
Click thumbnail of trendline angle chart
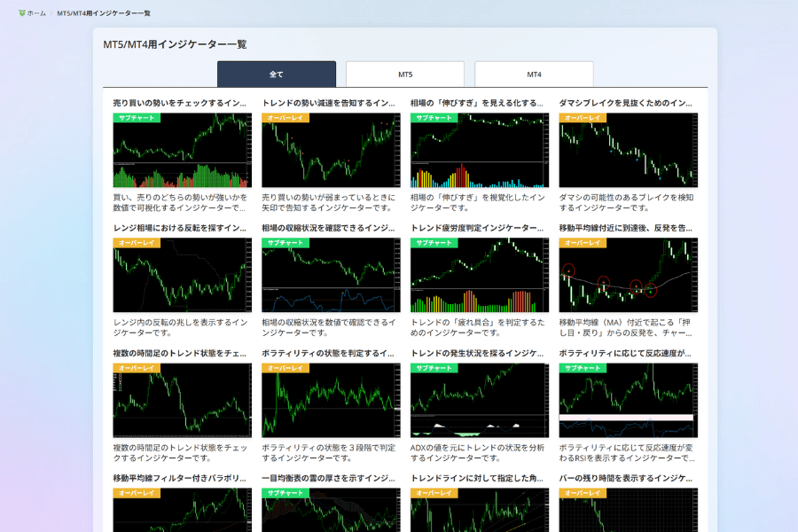pyautogui.click(x=480, y=510)
